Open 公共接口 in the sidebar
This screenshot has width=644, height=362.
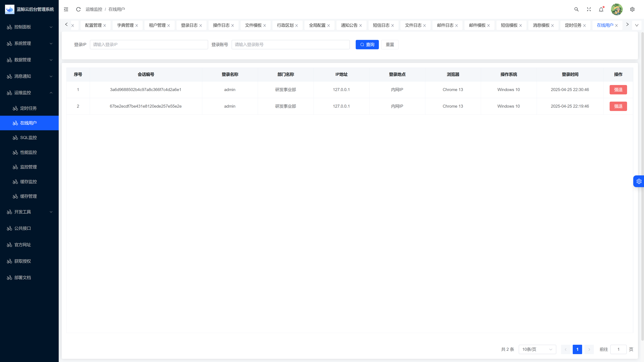pyautogui.click(x=29, y=228)
